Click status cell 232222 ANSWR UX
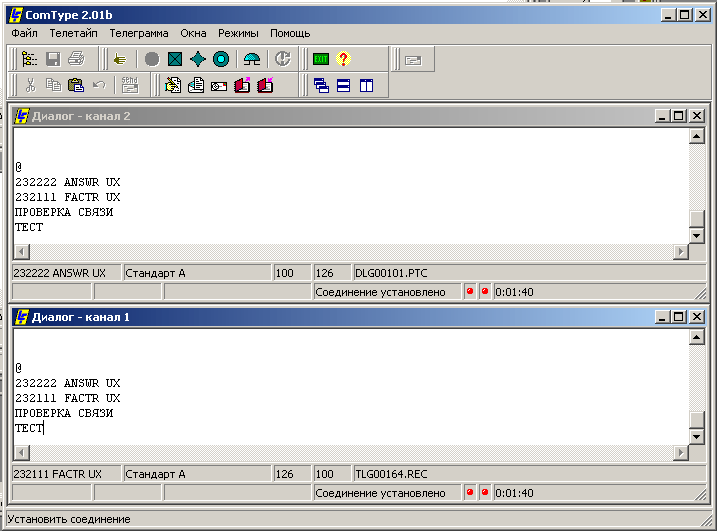 point(67,273)
